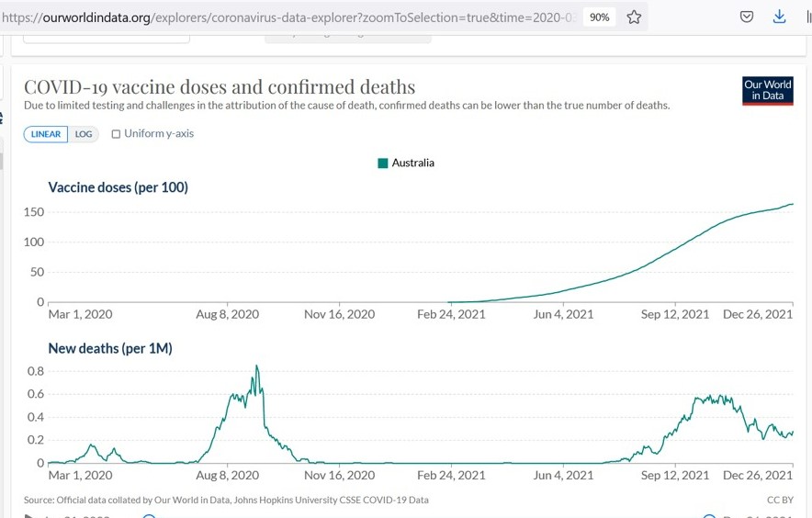Click the timeline start handle
This screenshot has height=518, width=812.
tap(149, 515)
